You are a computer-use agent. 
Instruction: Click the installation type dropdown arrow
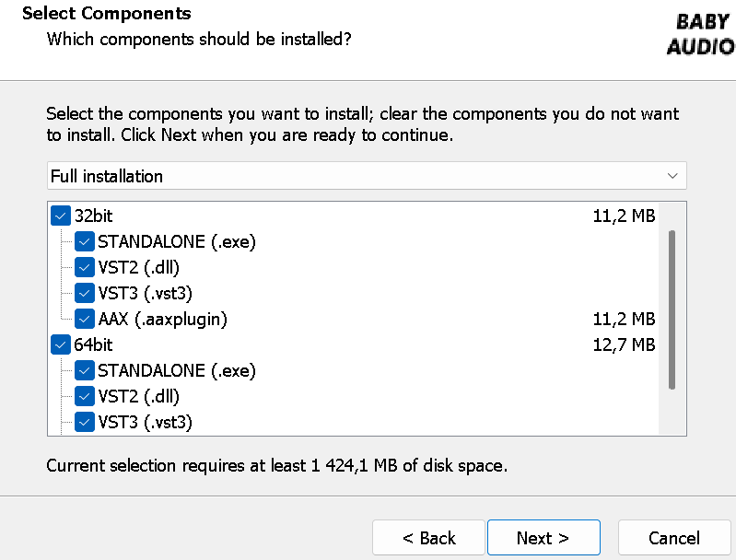pyautogui.click(x=674, y=176)
